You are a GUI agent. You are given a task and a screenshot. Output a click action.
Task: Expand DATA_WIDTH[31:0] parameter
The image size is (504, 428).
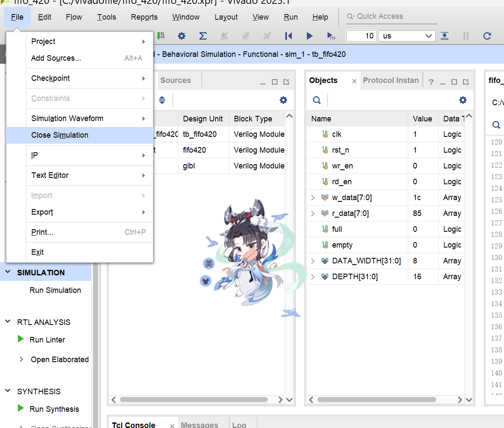(x=313, y=261)
